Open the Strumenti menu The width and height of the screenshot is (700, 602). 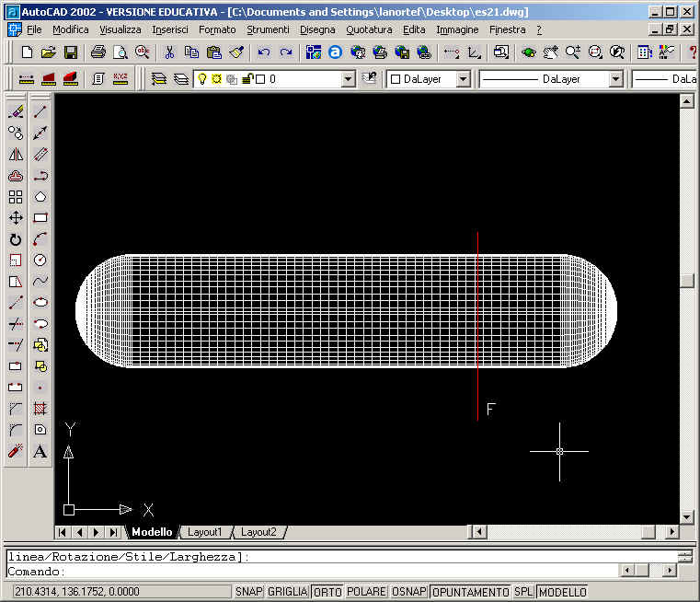268,29
